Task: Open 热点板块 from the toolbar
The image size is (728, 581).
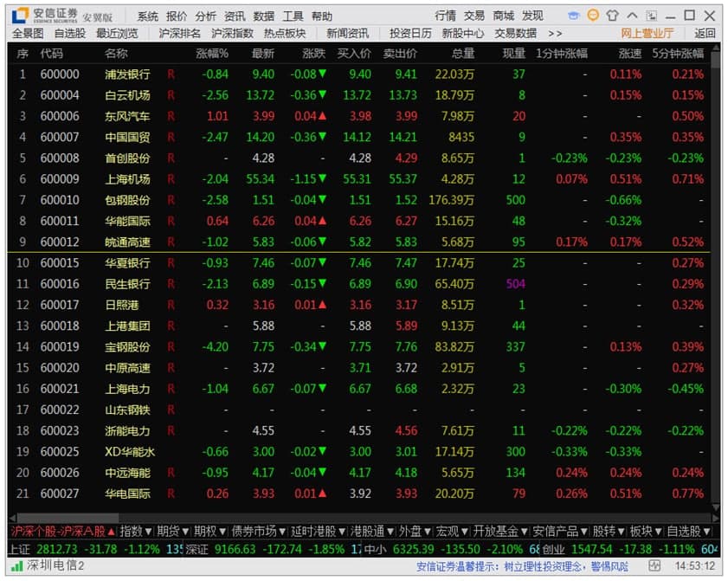Action: 285,34
